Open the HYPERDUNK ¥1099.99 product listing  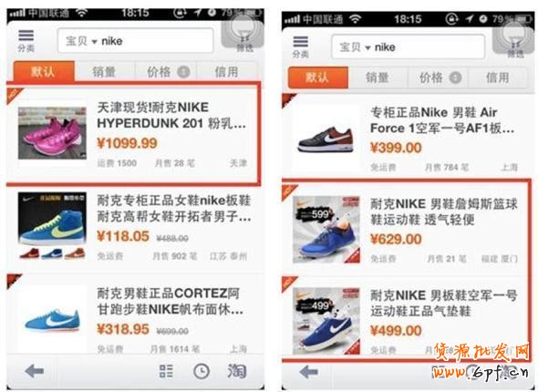pos(133,134)
